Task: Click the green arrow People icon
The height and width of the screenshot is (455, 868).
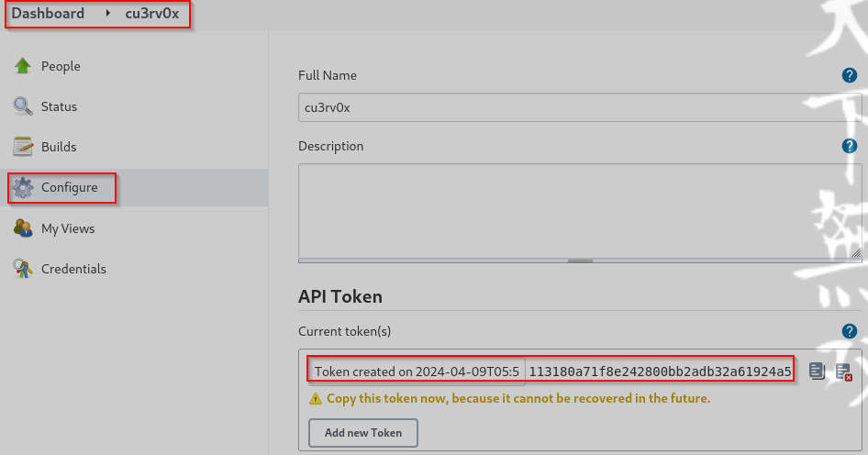Action: (23, 66)
